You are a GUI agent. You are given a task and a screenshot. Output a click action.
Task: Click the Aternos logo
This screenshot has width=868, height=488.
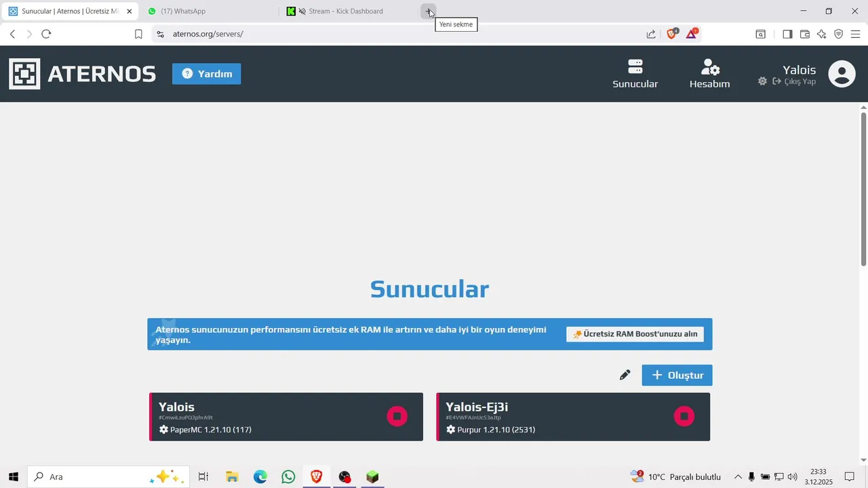click(x=82, y=74)
